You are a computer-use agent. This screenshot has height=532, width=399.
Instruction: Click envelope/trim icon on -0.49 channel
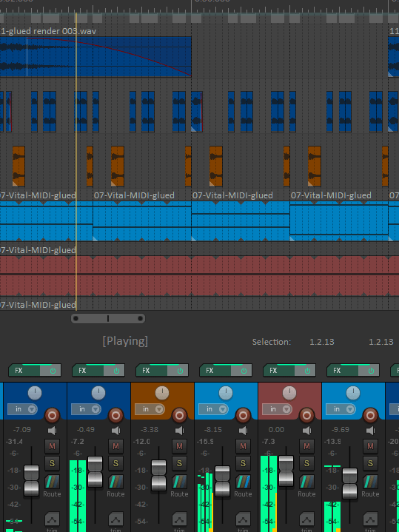pyautogui.click(x=115, y=519)
